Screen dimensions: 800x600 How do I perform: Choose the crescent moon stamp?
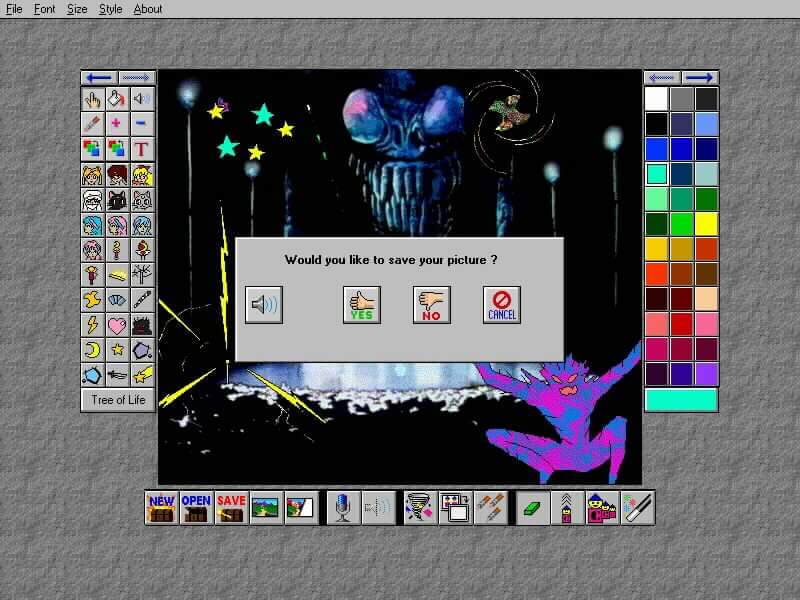point(92,350)
